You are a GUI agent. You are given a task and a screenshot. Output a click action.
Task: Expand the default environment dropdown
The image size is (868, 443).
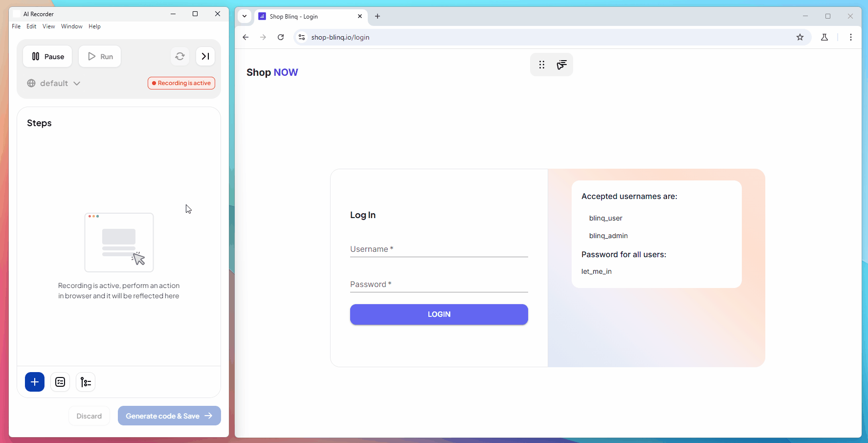tap(54, 83)
